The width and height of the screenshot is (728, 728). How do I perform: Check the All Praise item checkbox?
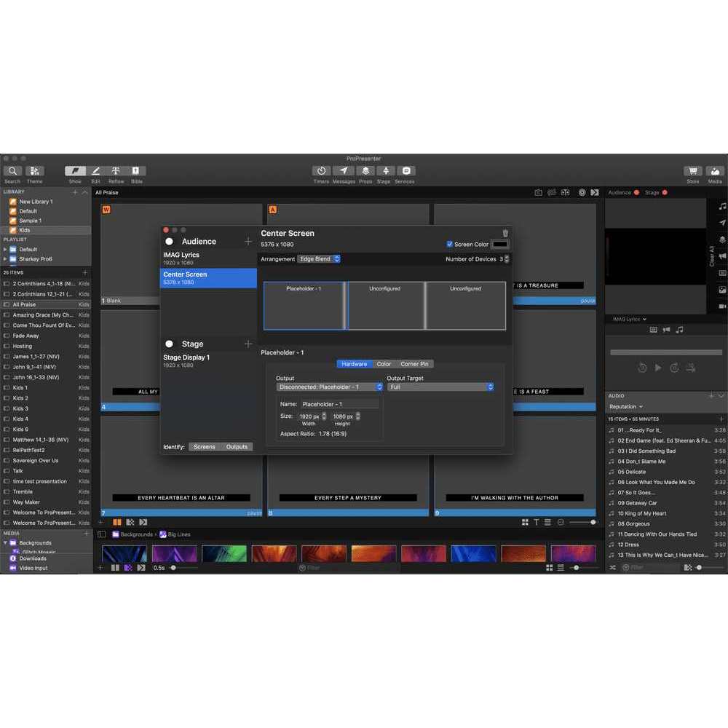point(7,304)
